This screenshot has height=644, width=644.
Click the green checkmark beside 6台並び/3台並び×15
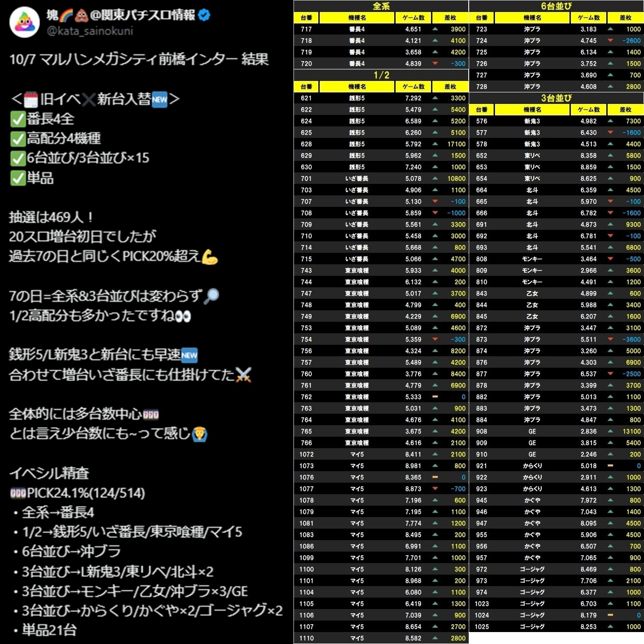18,158
